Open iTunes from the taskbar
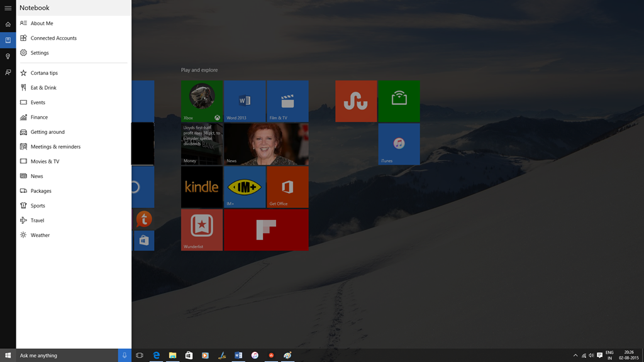 255,356
